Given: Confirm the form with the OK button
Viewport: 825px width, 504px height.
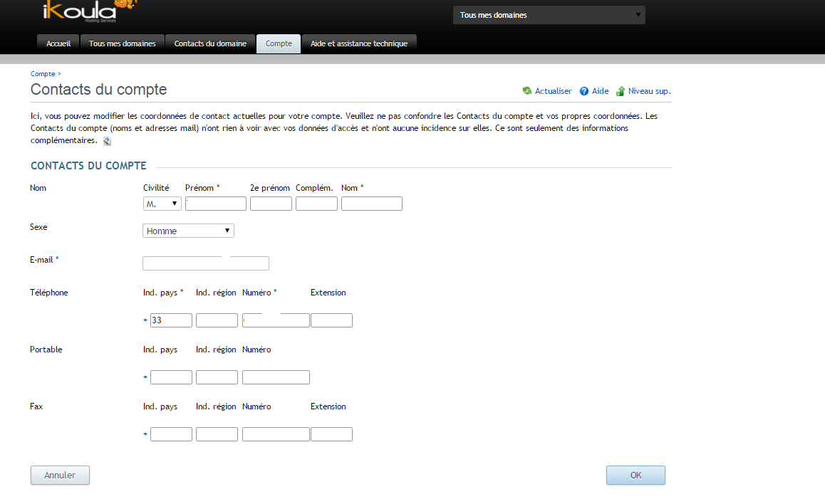Looking at the screenshot, I should 635,475.
